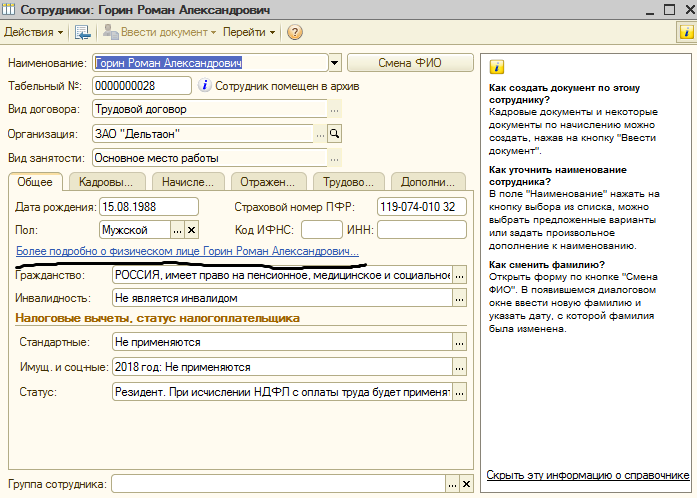Open the Пол selection ellipsis button
This screenshot has width=697, height=498.
pyautogui.click(x=177, y=230)
